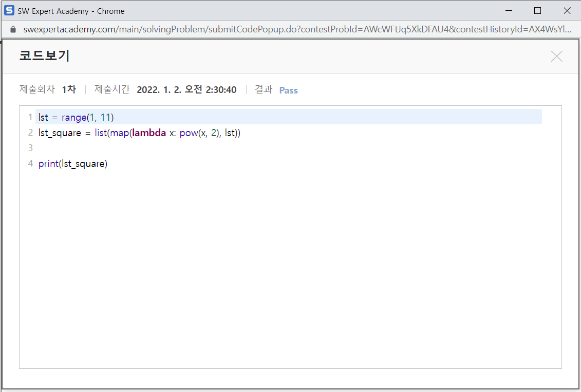Click the pow function call in line 2
This screenshot has height=392, width=581.
[189, 133]
